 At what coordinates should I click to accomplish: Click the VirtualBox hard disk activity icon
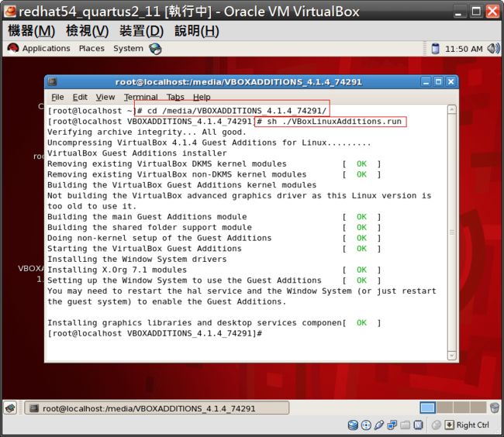(353, 425)
